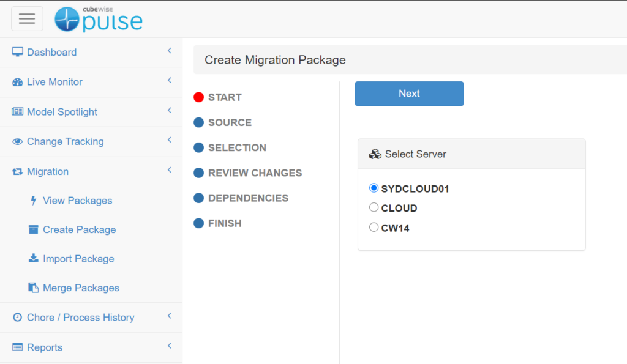This screenshot has height=364, width=627.
Task: Click the Chore / Process History clock icon
Action: click(x=17, y=318)
